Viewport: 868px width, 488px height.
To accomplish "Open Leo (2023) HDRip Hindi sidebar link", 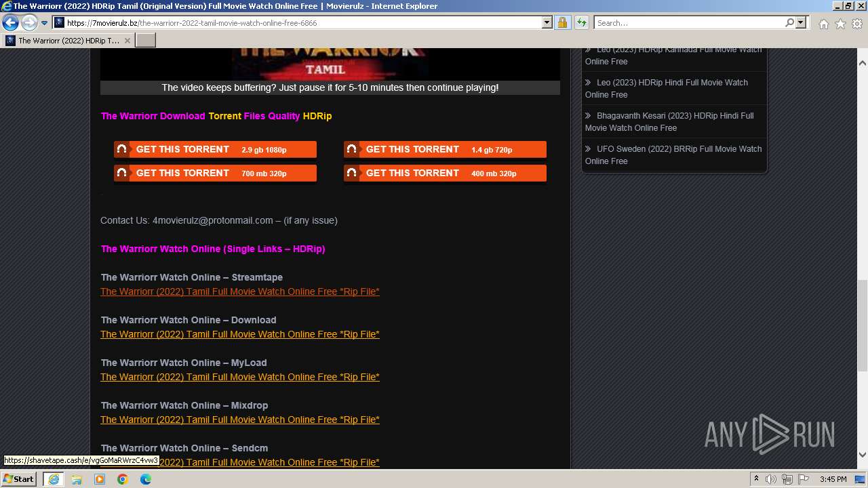I will pyautogui.click(x=667, y=89).
